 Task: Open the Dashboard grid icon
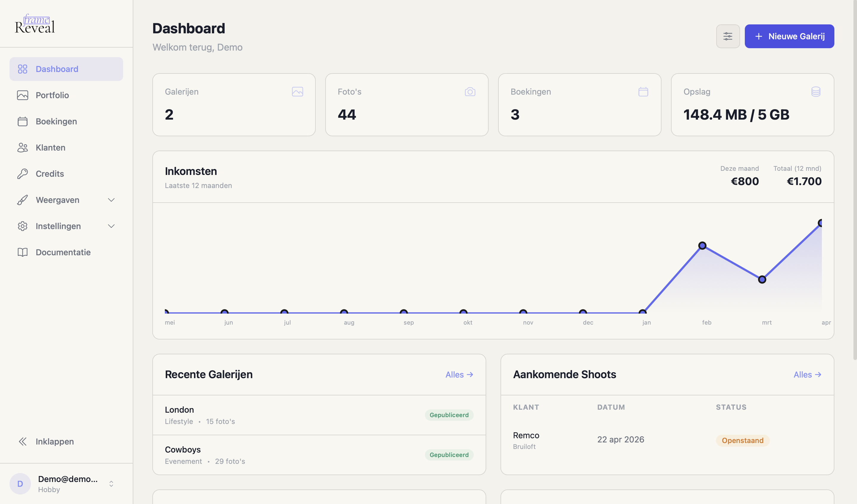[x=22, y=69]
